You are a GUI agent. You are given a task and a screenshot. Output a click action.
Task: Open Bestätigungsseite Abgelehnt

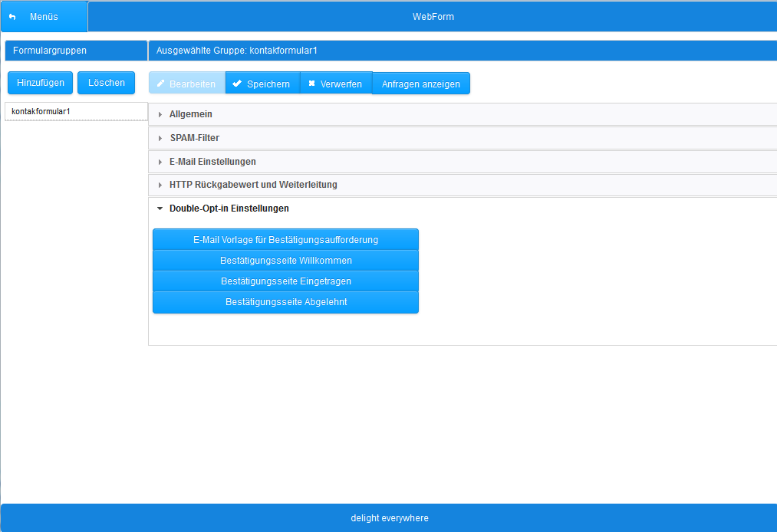[x=285, y=301]
